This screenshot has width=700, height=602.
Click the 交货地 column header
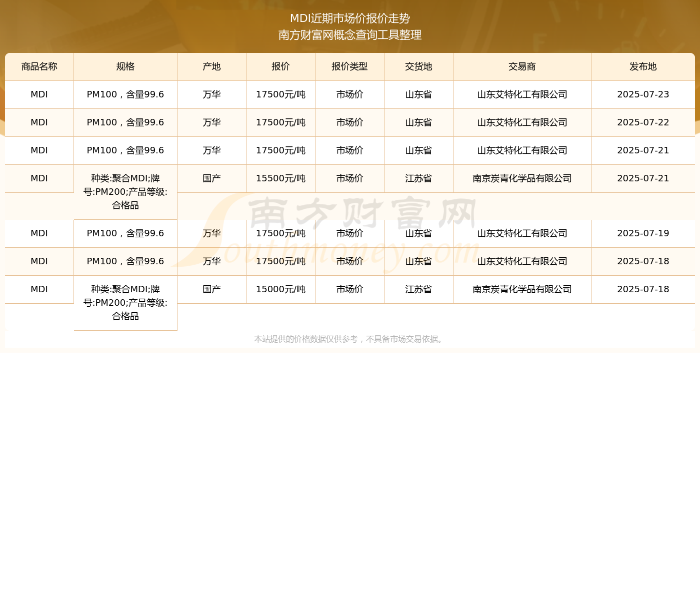point(419,66)
